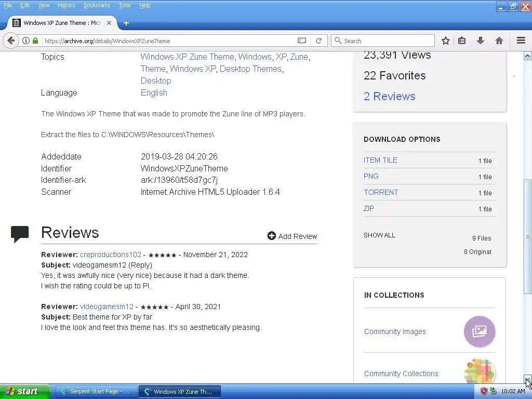The width and height of the screenshot is (532, 399).
Task: Download the ITEM TILE file
Action: click(380, 160)
